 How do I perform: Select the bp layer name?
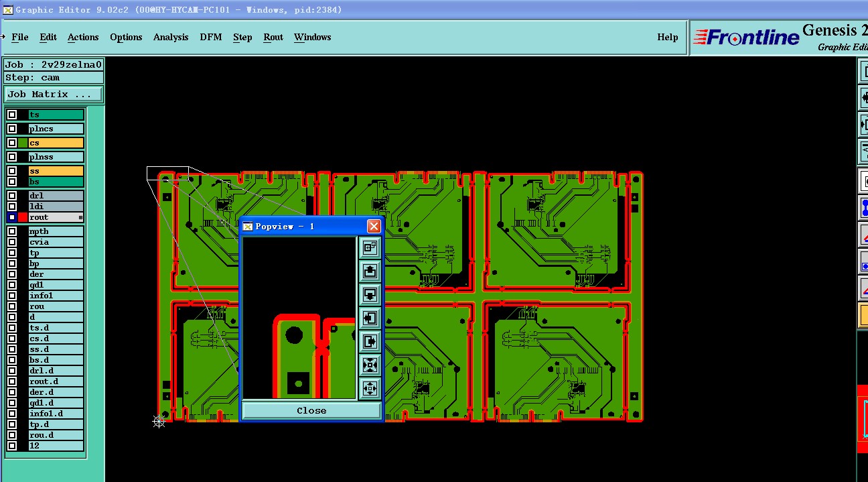tap(56, 263)
